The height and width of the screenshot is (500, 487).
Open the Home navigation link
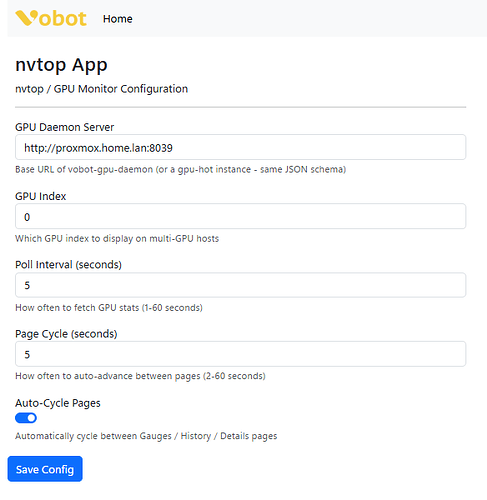[x=117, y=19]
